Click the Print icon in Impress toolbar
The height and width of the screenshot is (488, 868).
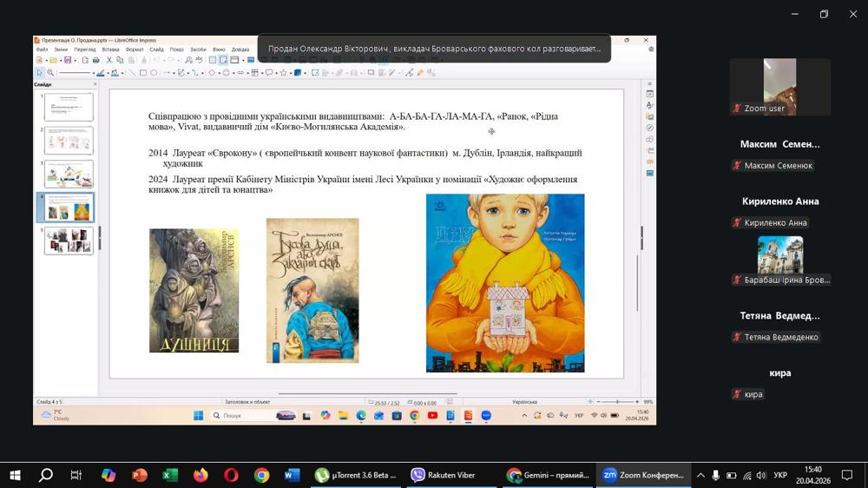pyautogui.click(x=95, y=61)
